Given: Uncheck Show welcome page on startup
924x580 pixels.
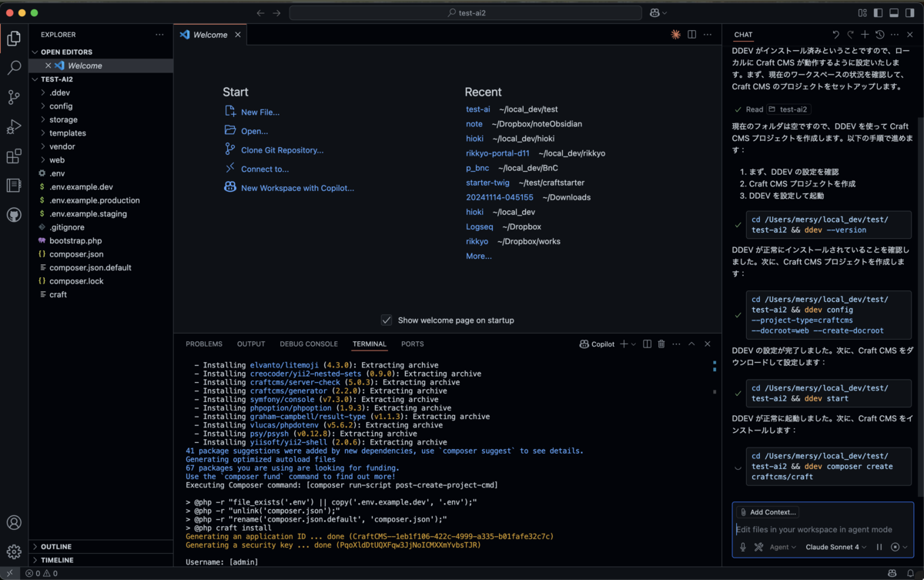Looking at the screenshot, I should pos(387,320).
